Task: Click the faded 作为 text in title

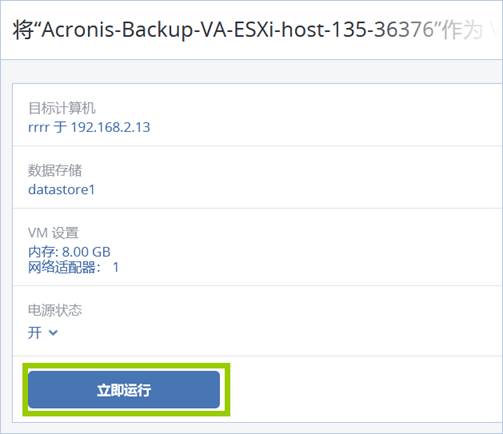Action: pyautogui.click(x=462, y=30)
